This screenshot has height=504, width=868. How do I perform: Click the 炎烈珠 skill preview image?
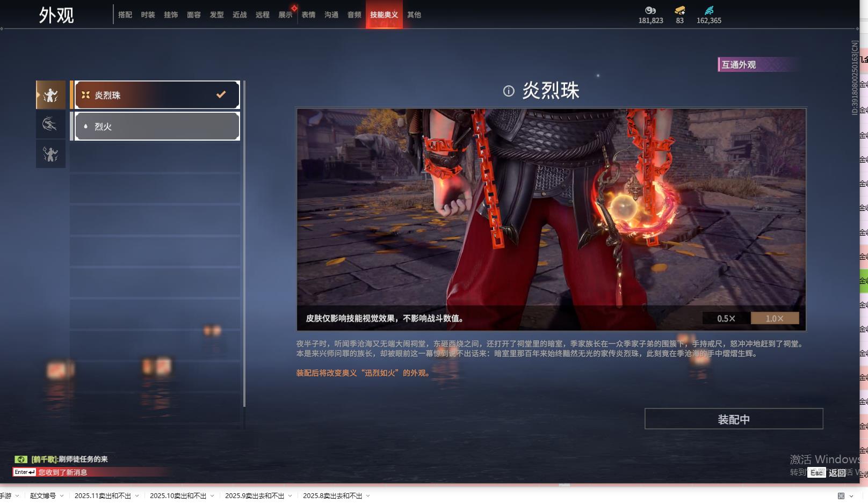coord(551,220)
